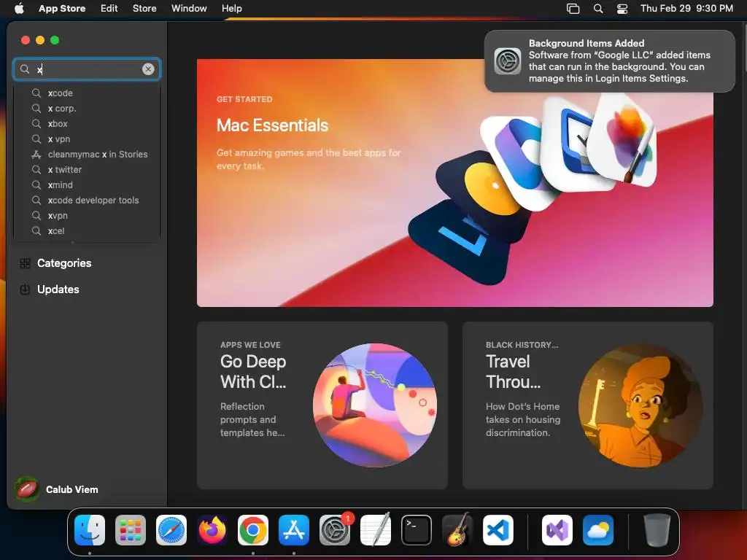Choose the 'xcel' suggestion

coord(87,231)
